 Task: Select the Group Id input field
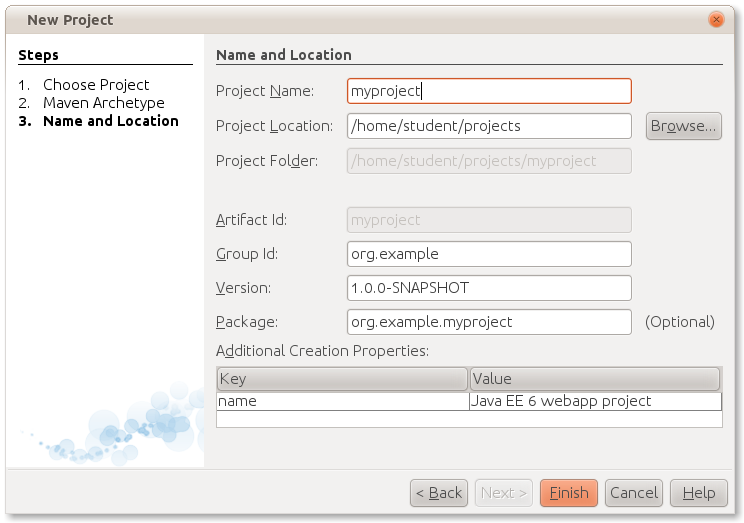[489, 254]
